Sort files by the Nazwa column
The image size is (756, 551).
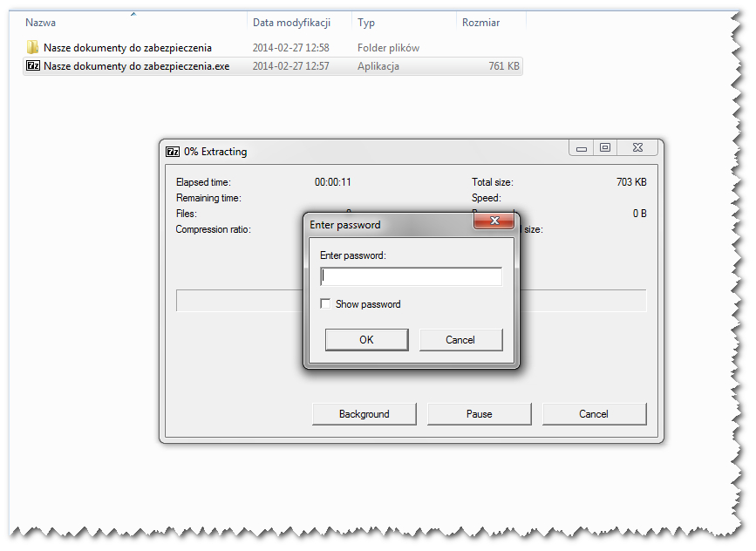[x=40, y=23]
